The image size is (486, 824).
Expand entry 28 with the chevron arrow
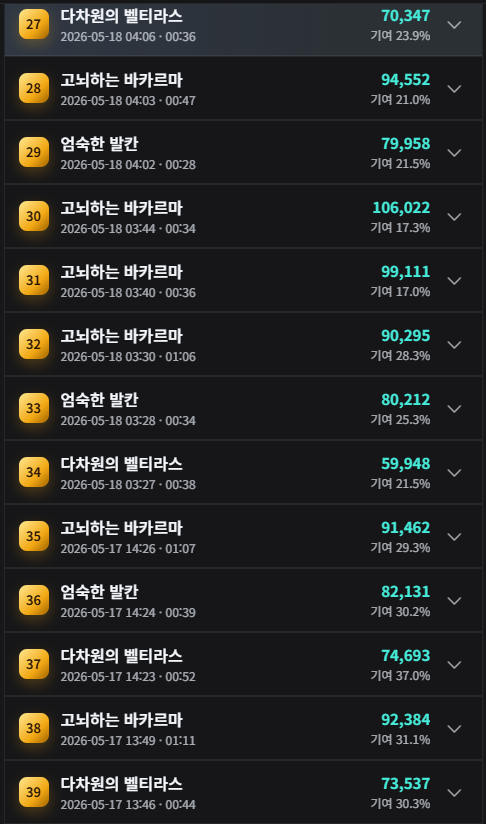(x=454, y=89)
